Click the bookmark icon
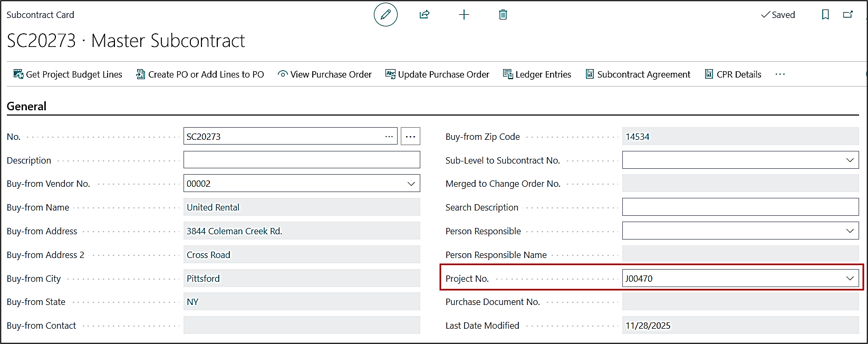This screenshot has width=868, height=344. click(825, 15)
